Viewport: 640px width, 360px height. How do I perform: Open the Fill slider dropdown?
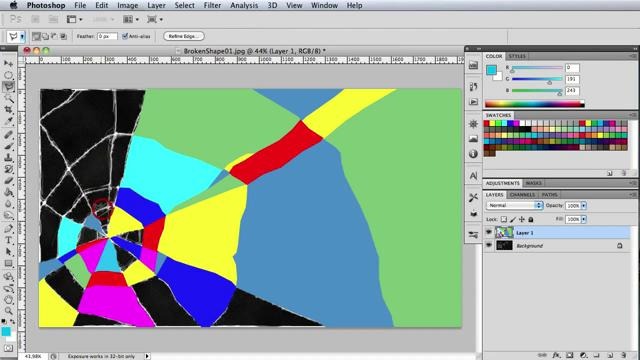tap(584, 220)
